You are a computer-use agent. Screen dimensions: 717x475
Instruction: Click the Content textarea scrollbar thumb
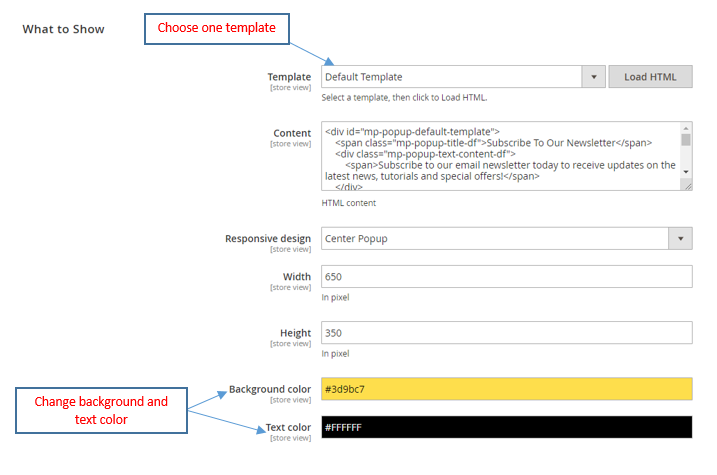pos(685,139)
